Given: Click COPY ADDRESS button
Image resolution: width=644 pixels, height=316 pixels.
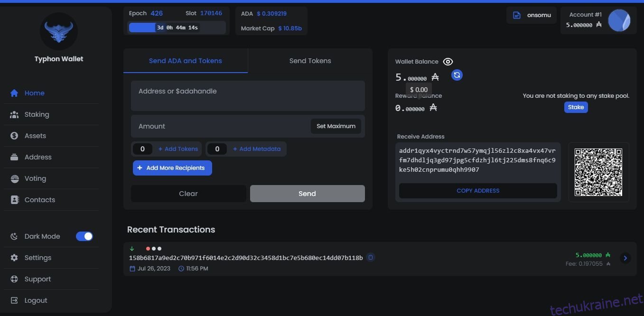Looking at the screenshot, I should [478, 191].
